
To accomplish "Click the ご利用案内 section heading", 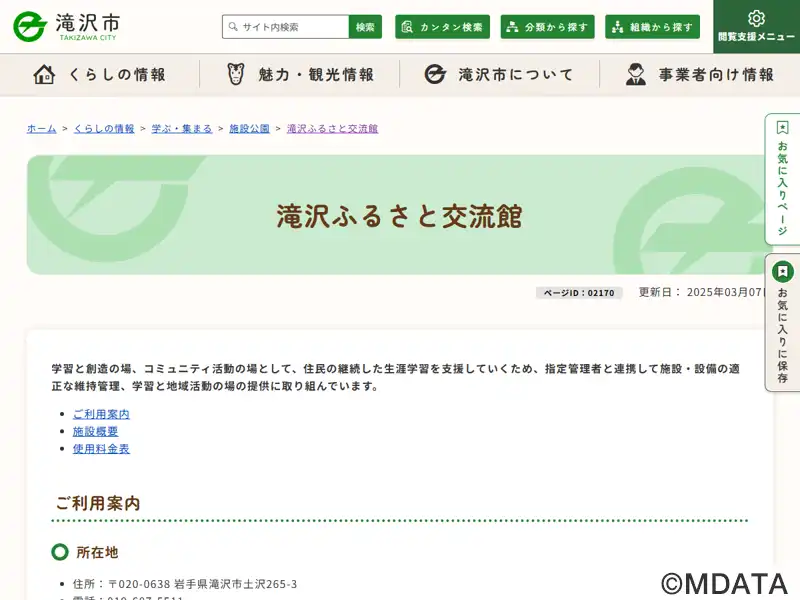I will tap(97, 504).
